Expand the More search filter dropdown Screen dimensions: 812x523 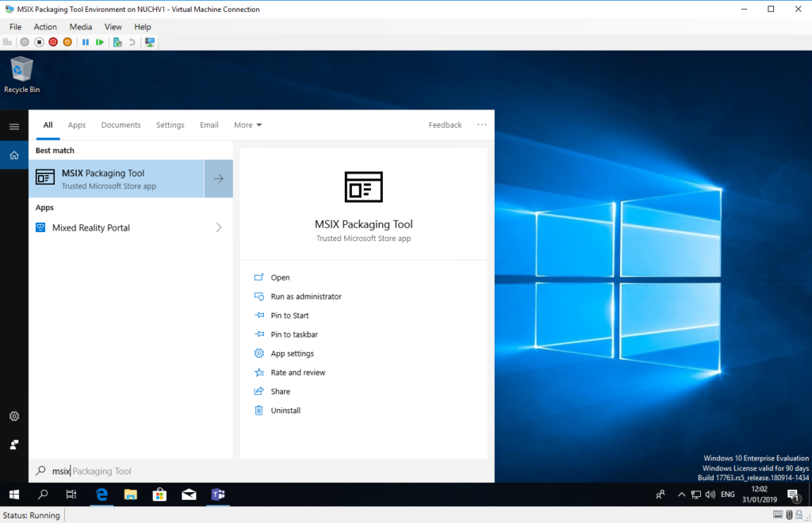pos(248,125)
